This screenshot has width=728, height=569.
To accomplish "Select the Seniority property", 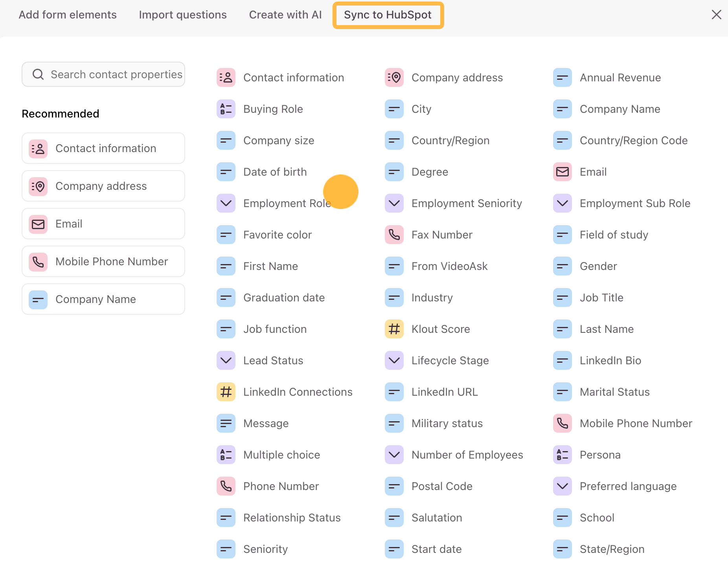I will click(252, 549).
